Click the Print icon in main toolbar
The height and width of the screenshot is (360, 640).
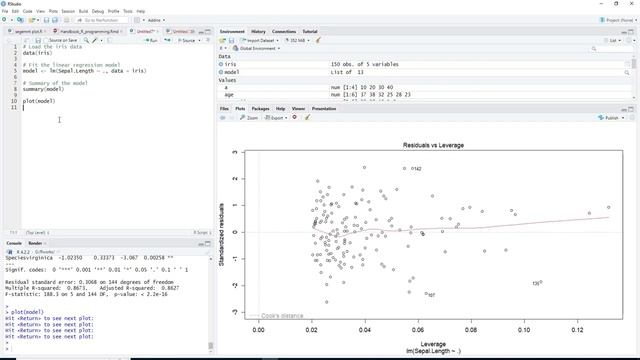[x=67, y=20]
